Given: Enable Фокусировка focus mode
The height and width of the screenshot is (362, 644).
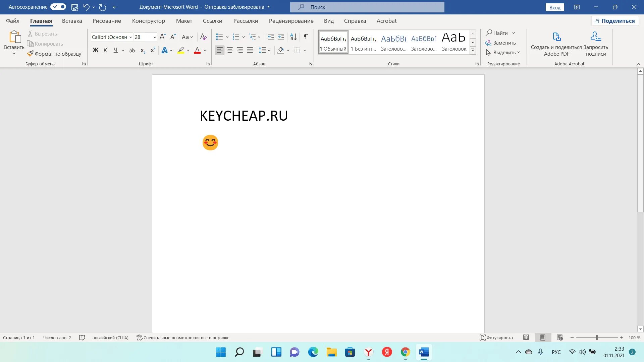Looking at the screenshot, I should click(496, 338).
